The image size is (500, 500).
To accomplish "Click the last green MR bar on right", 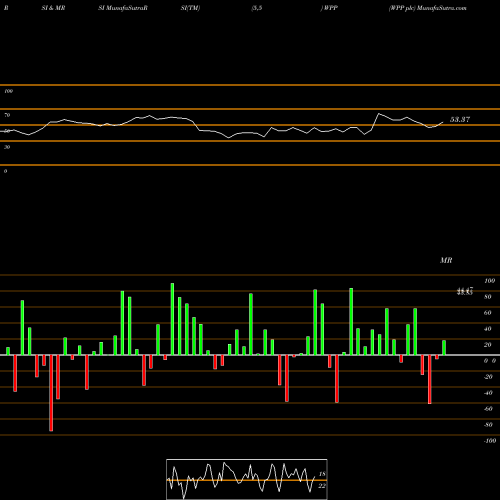I will [444, 348].
